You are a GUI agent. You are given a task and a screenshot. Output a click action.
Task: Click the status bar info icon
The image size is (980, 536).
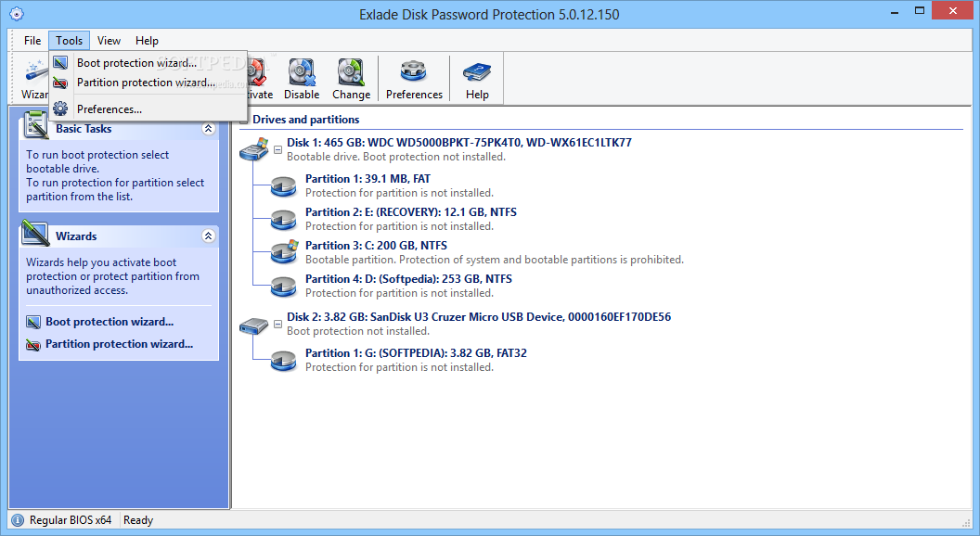(x=18, y=519)
